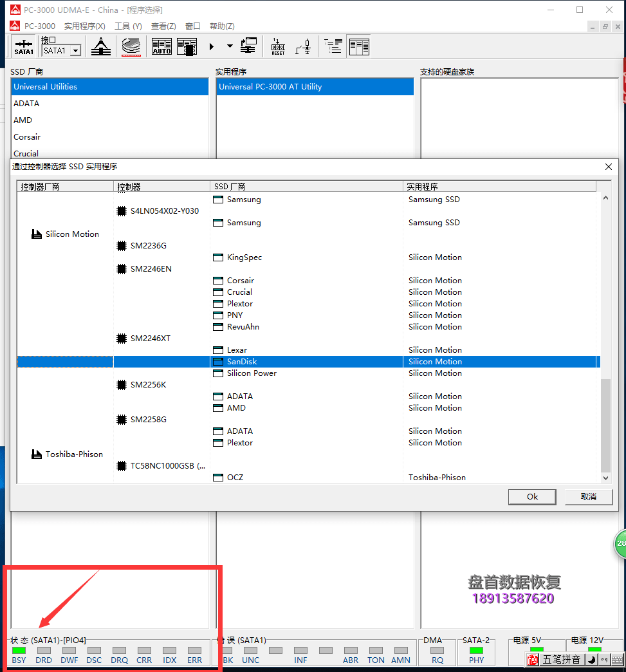Image resolution: width=626 pixels, height=672 pixels.
Task: Click the column view layout icon
Action: (359, 47)
